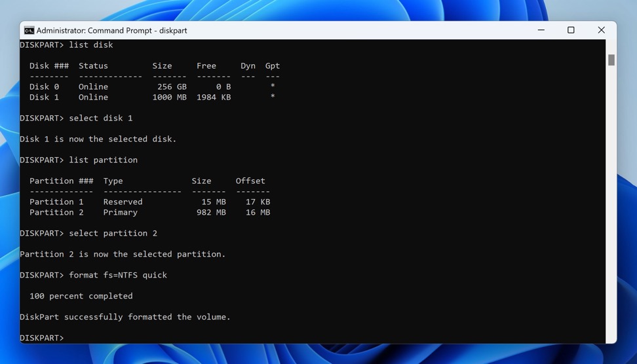Click the Gpt asterisk for Disk 1
Screen dimensions: 637x364
273,96
